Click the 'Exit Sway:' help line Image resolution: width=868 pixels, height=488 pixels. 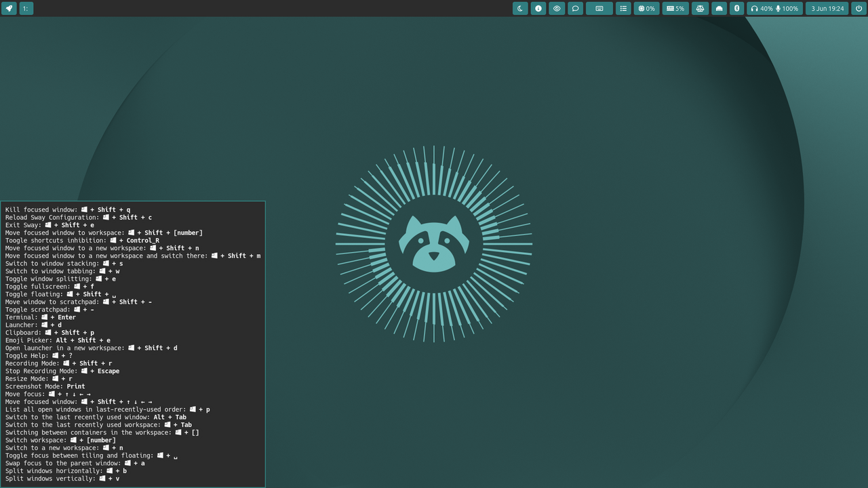(50, 225)
